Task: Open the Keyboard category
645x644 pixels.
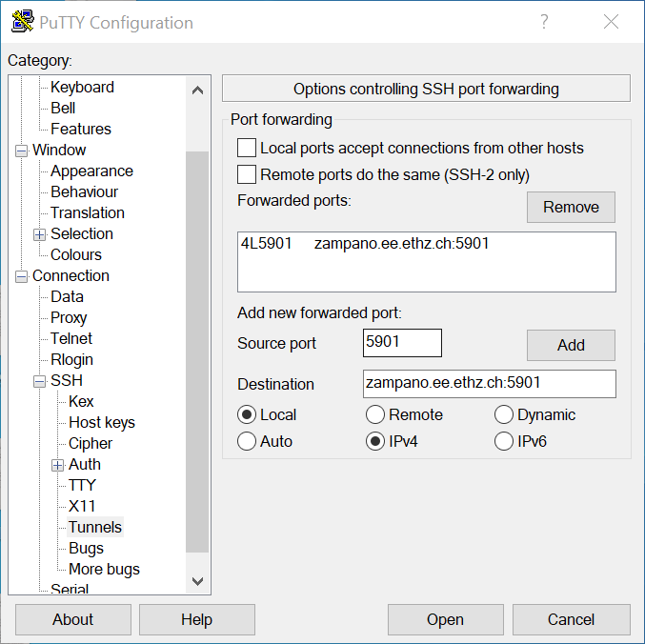Action: click(82, 88)
